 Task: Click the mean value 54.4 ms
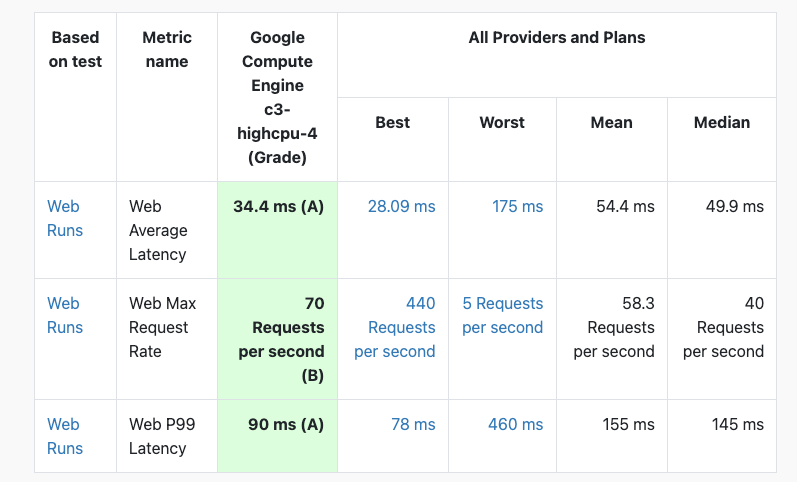[x=625, y=206]
